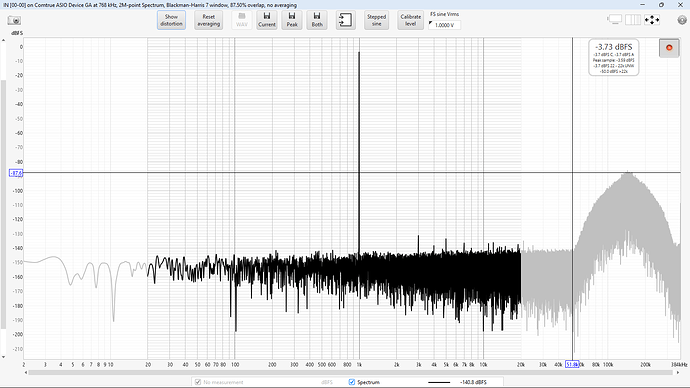
Task: Click the four-arrow move graph icon
Action: click(652, 20)
